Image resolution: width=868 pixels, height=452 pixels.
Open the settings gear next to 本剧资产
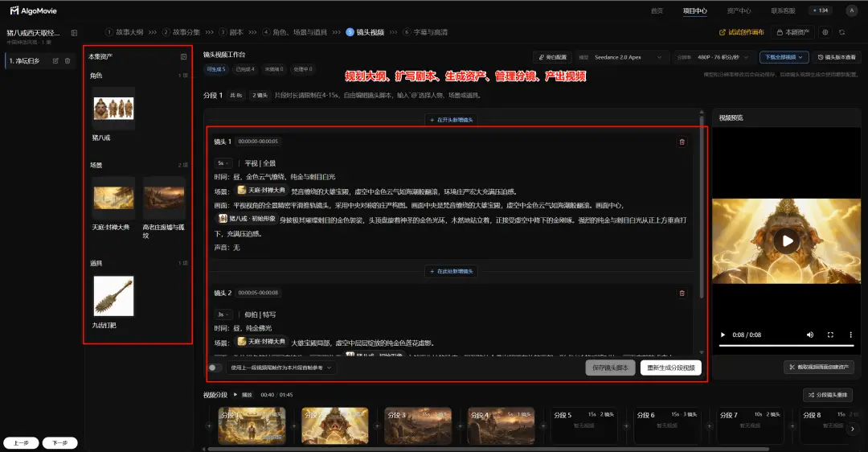pos(825,32)
